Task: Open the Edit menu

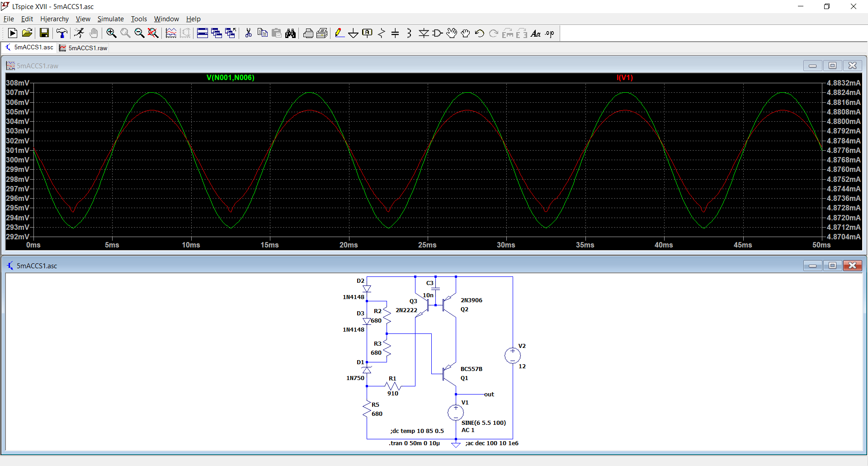Action: (27, 19)
